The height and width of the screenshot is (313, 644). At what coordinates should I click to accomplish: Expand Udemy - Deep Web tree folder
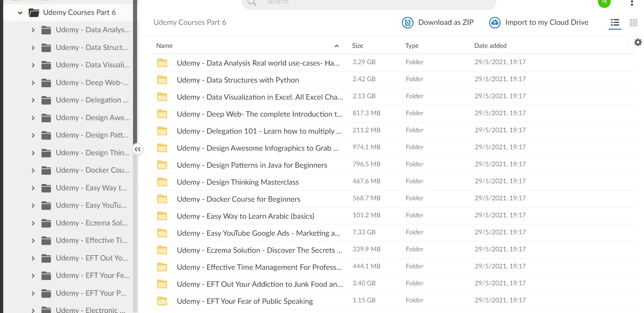[33, 83]
